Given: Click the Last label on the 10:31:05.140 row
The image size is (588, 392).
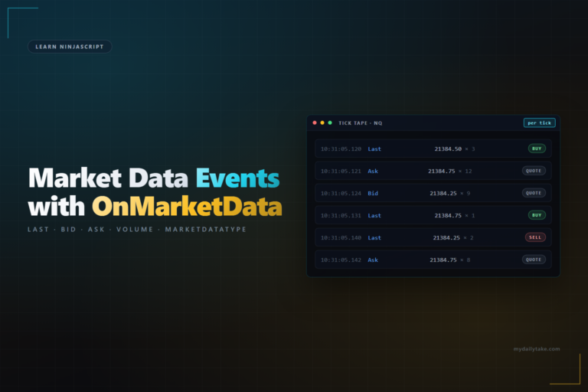Looking at the screenshot, I should tap(374, 237).
